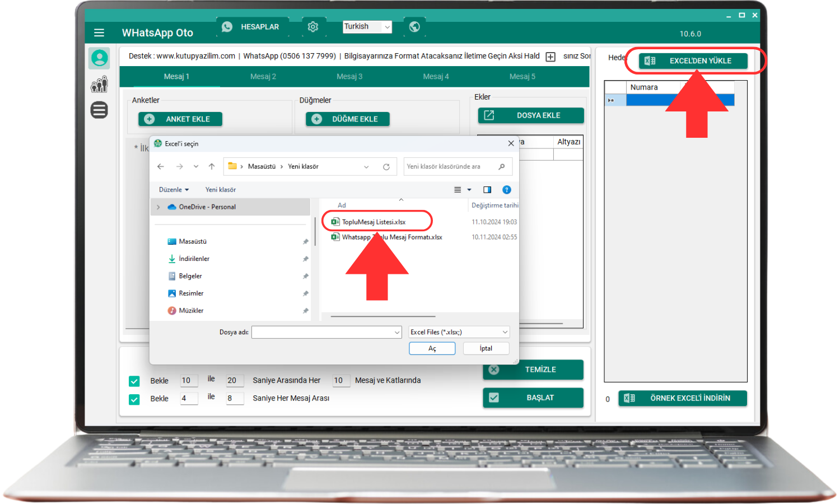Click the pin icon beside Resimler
The image size is (840, 504).
pos(306,294)
